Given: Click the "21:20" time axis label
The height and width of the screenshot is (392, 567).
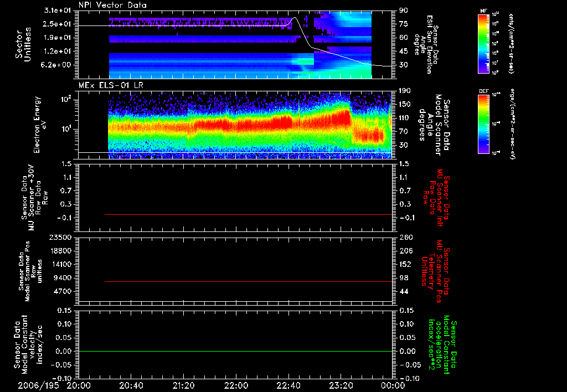Looking at the screenshot, I should click(x=184, y=386).
